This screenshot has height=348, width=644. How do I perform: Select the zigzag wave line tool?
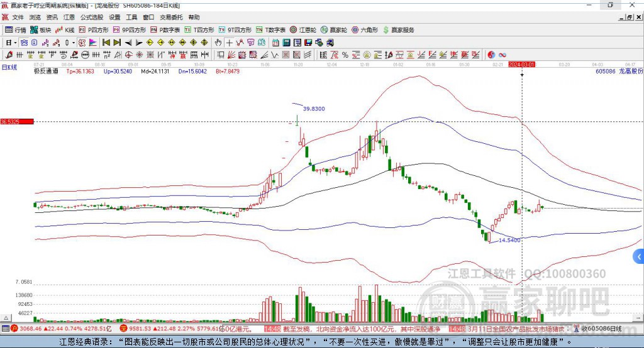pos(275,55)
